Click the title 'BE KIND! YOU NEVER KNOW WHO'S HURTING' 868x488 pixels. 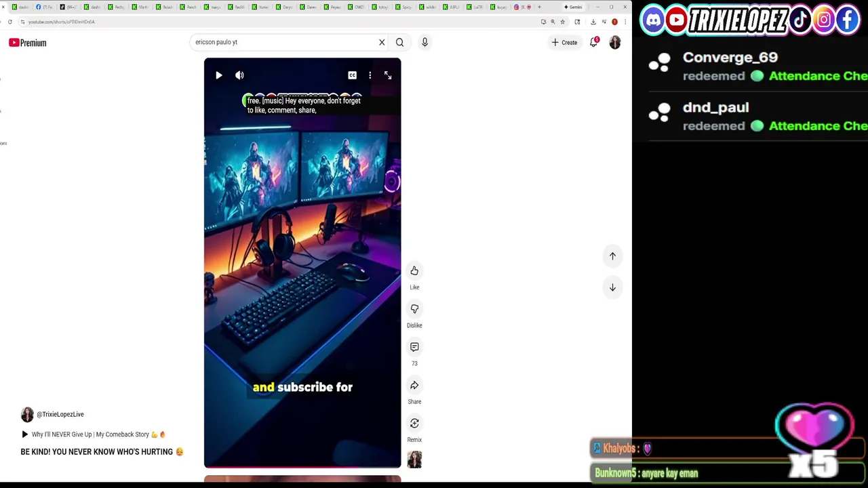pos(102,452)
